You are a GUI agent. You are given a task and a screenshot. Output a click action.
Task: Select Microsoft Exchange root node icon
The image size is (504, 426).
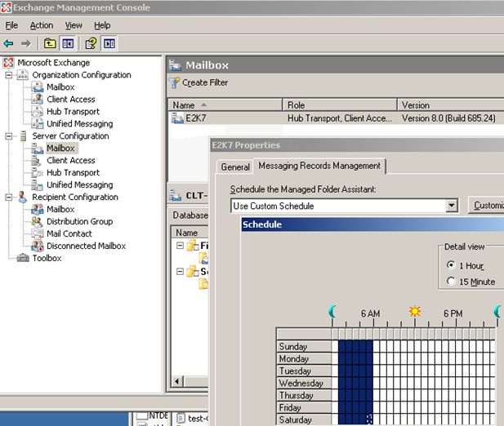pyautogui.click(x=8, y=63)
